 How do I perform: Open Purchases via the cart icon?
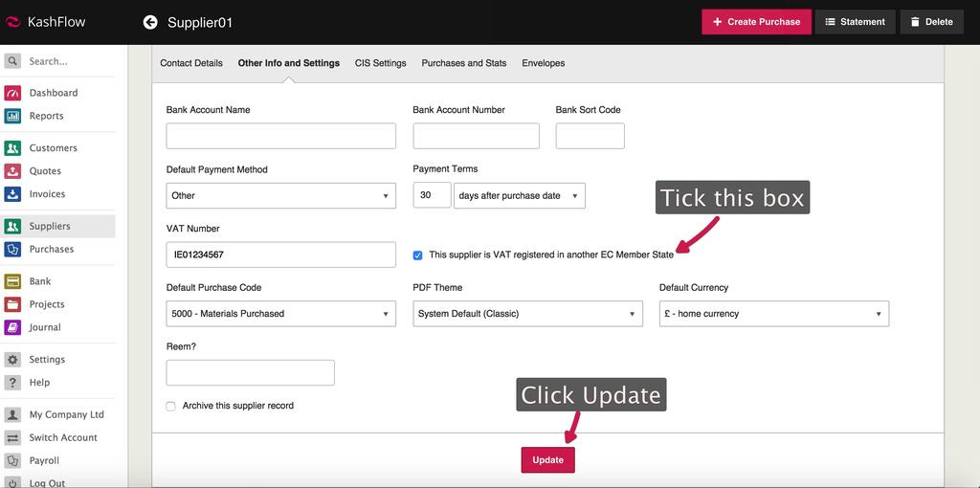point(12,249)
